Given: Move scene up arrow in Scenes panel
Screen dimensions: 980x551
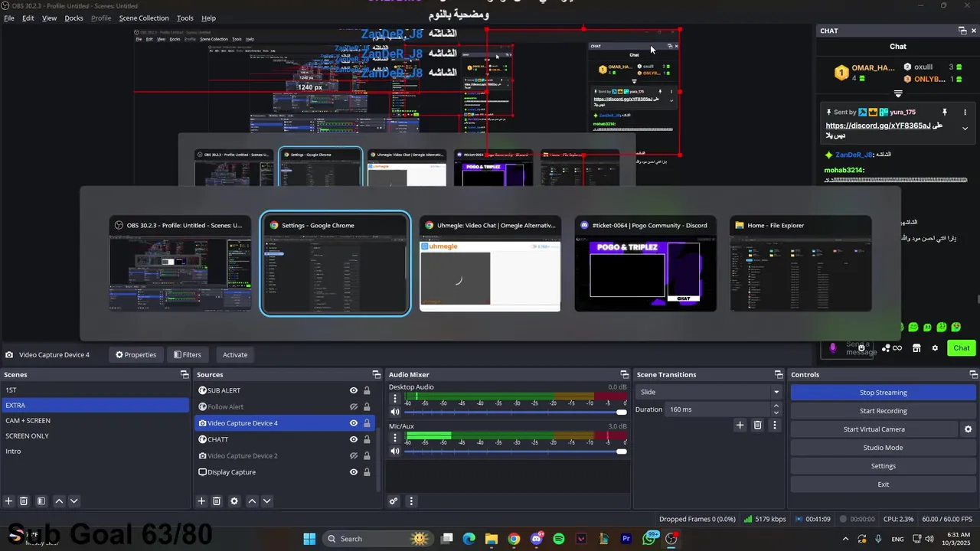Looking at the screenshot, I should 59,501.
